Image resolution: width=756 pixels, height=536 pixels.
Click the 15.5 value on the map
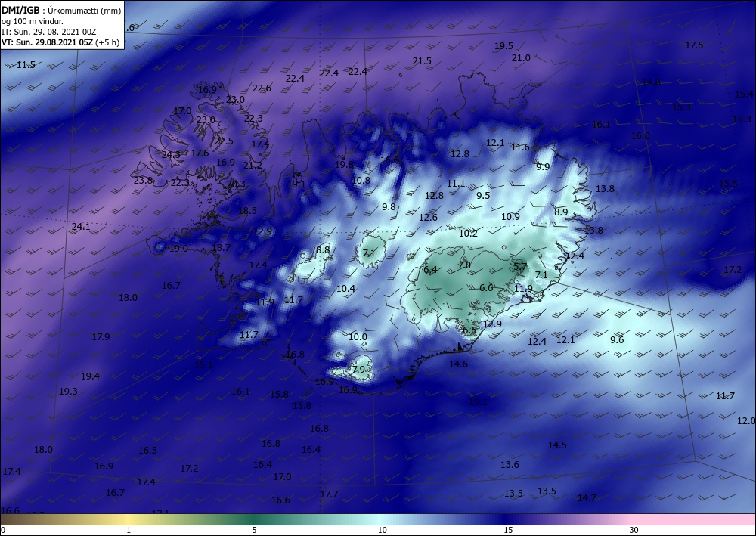728,183
